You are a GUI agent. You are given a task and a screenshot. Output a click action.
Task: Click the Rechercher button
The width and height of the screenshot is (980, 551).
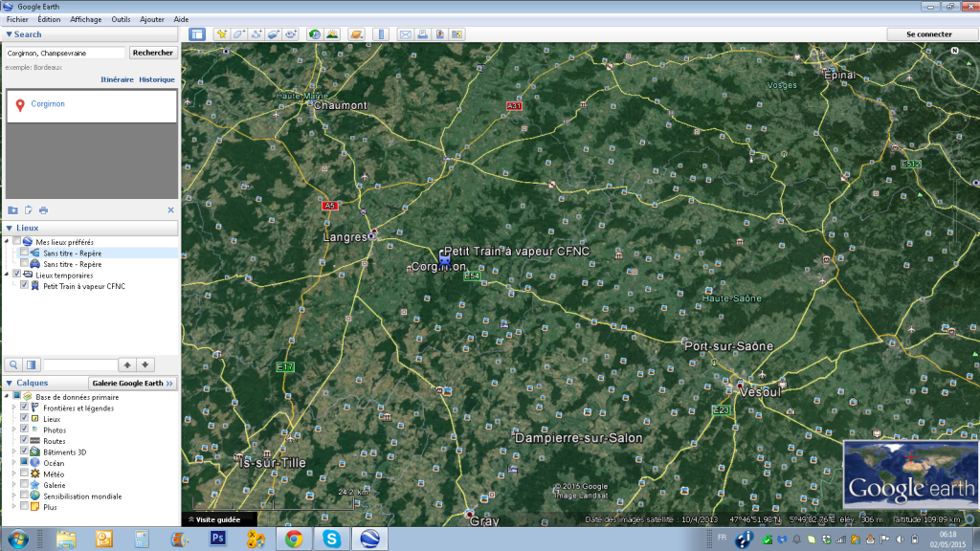[153, 54]
